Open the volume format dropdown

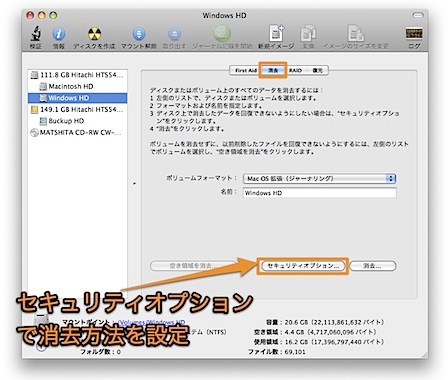pyautogui.click(x=319, y=178)
